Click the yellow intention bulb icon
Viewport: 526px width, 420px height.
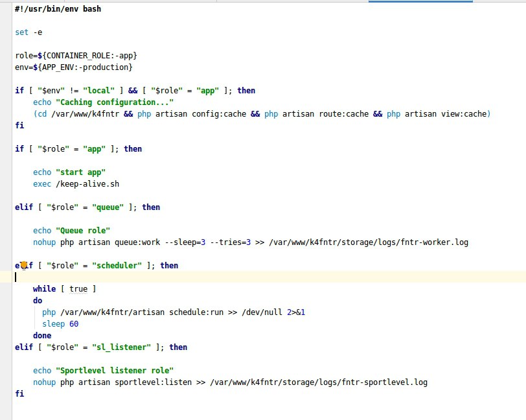(x=24, y=266)
